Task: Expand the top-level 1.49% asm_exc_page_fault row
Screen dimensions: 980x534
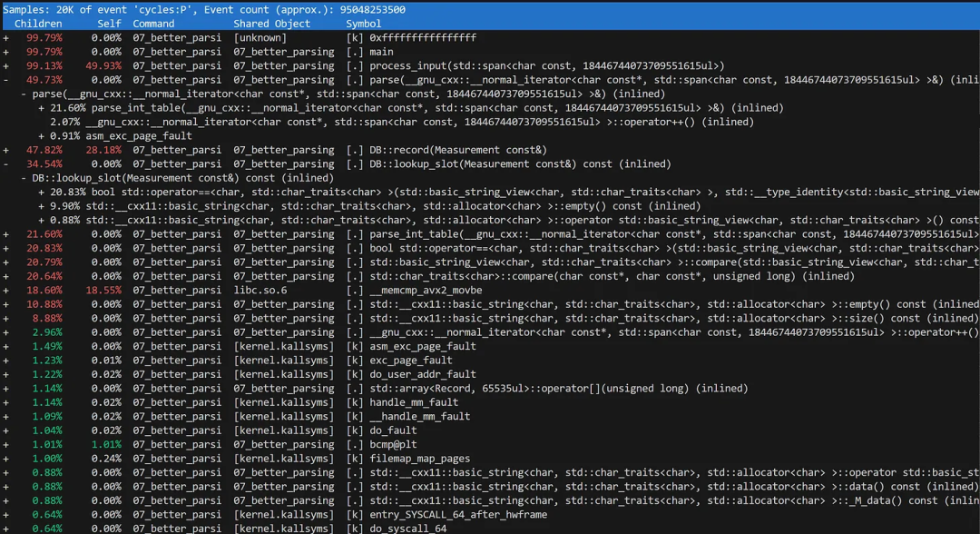Action: coord(5,346)
